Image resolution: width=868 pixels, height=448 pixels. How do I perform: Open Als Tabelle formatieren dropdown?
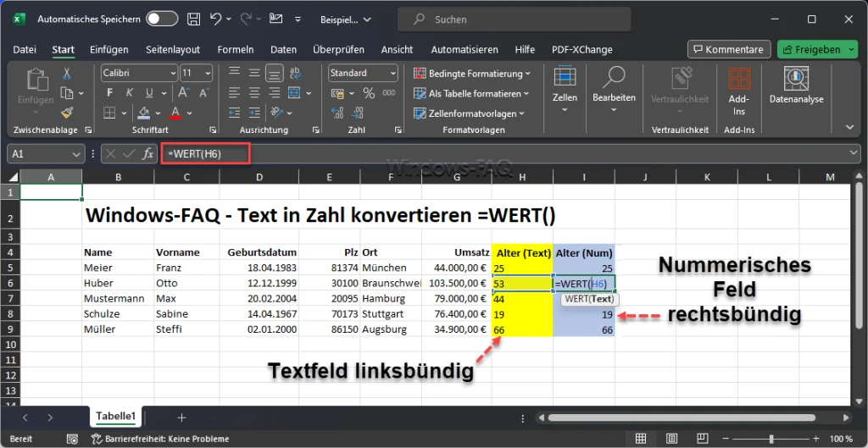pos(471,93)
